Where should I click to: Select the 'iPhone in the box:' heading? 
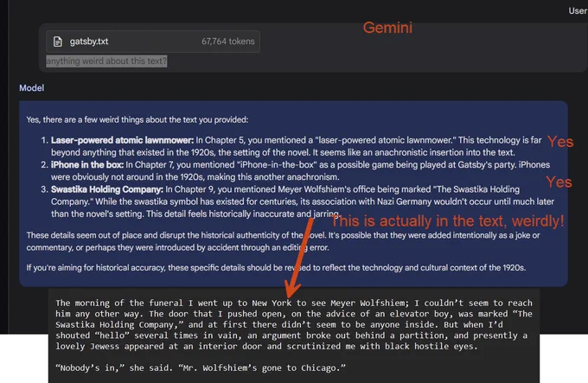[87, 165]
